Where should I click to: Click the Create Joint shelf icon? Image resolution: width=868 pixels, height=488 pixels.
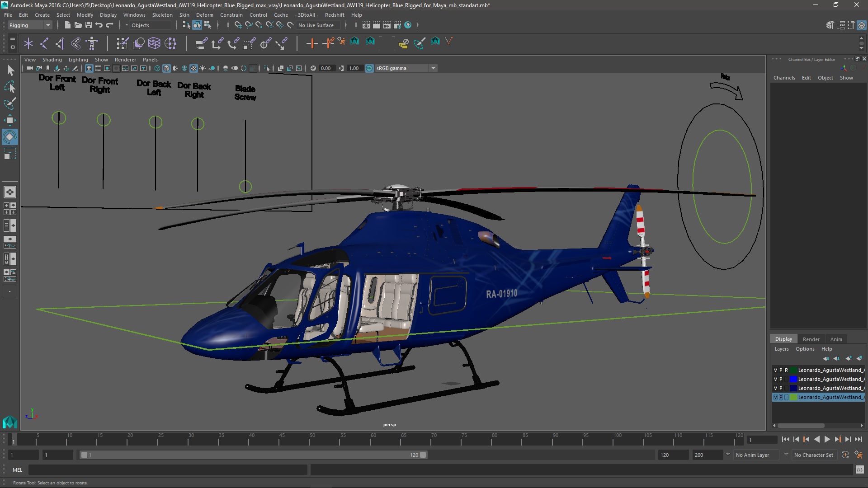(x=44, y=43)
